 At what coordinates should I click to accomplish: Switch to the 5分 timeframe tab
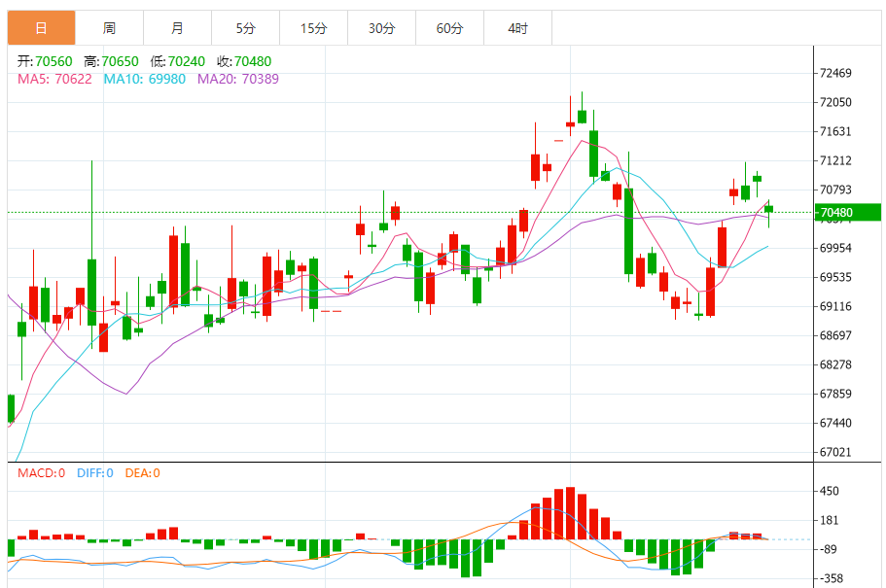click(x=245, y=28)
